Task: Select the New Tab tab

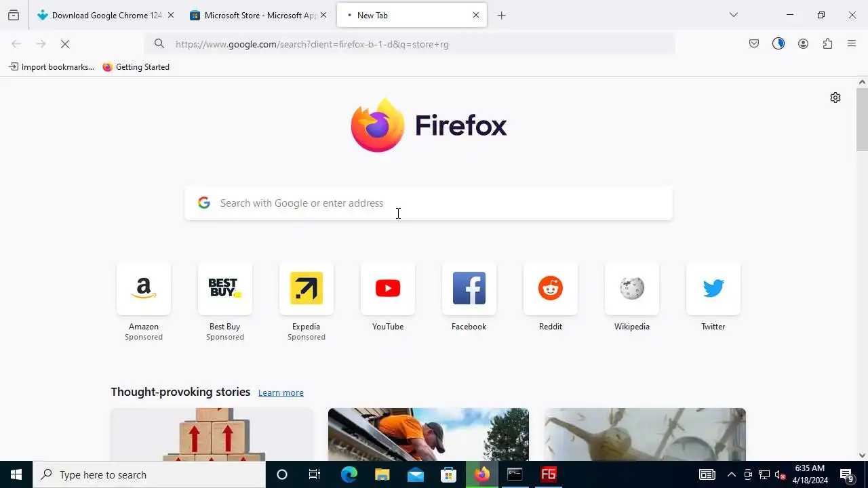Action: [412, 15]
